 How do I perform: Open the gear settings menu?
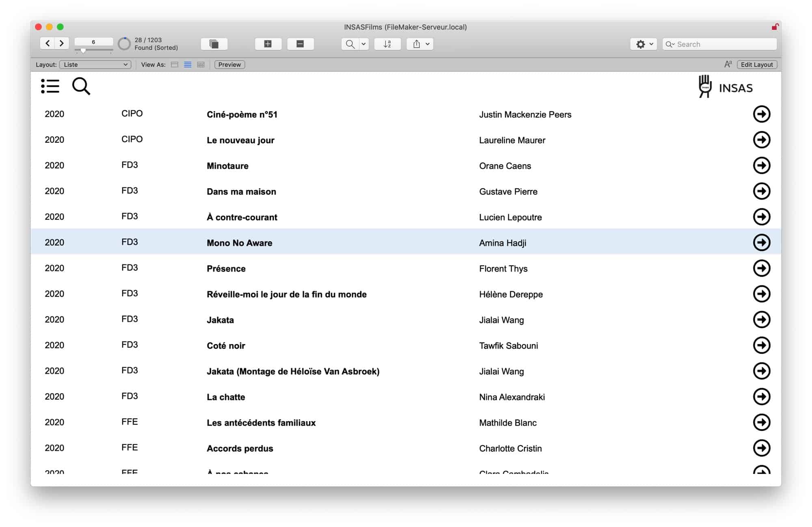click(x=644, y=44)
